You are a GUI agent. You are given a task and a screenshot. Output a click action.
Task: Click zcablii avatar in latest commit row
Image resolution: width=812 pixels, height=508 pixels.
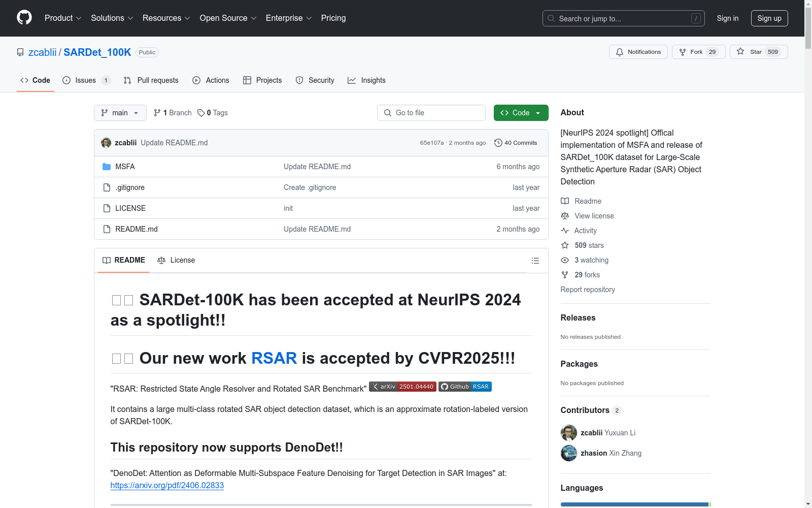pos(106,143)
